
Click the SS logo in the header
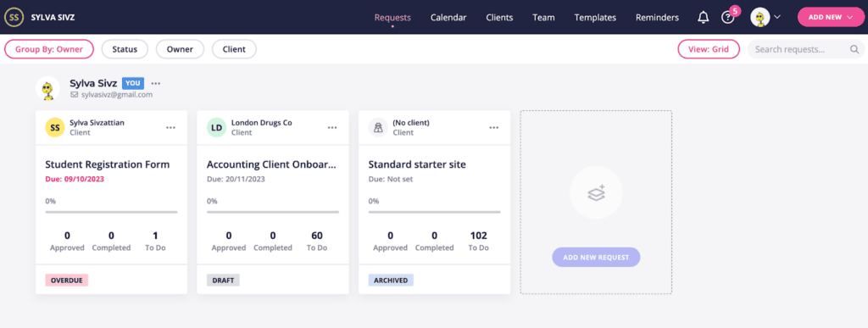point(14,17)
